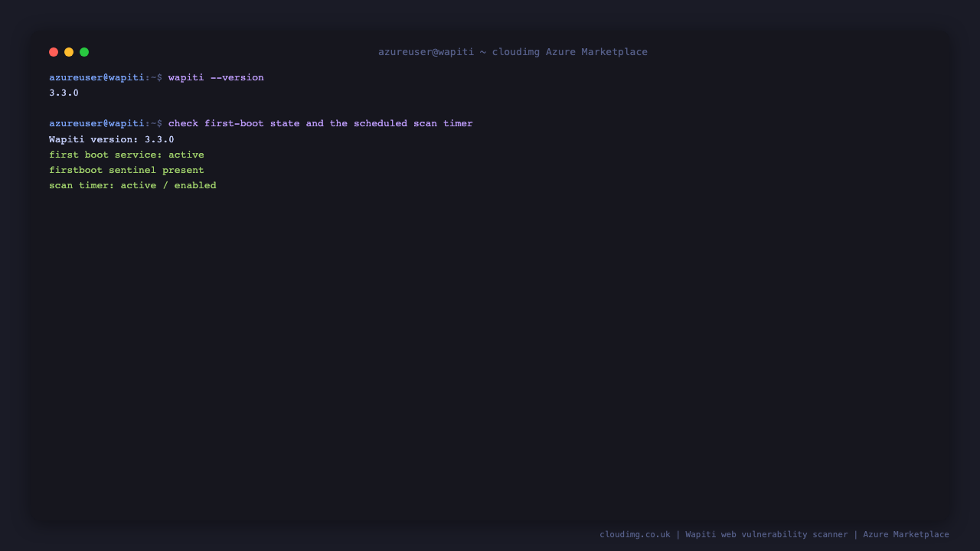Click the 'firstboot sentinel present' line
Image resolution: width=980 pixels, height=551 pixels.
126,170
